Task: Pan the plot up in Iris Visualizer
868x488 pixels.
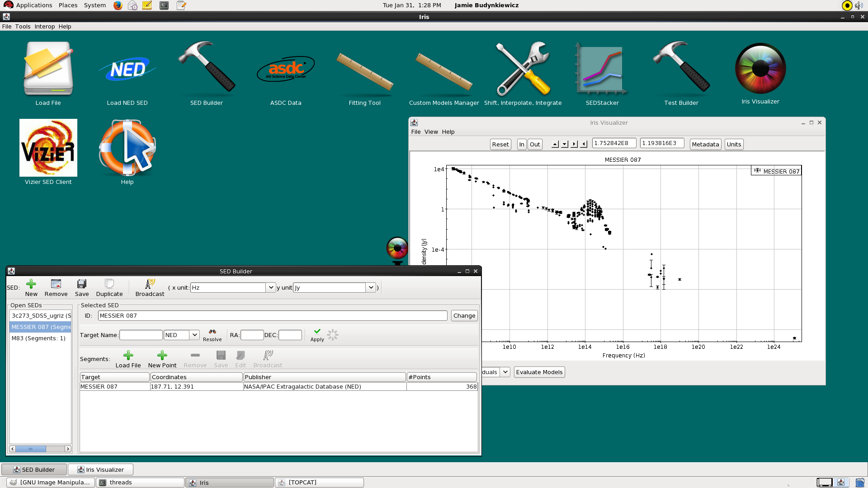Action: click(555, 144)
